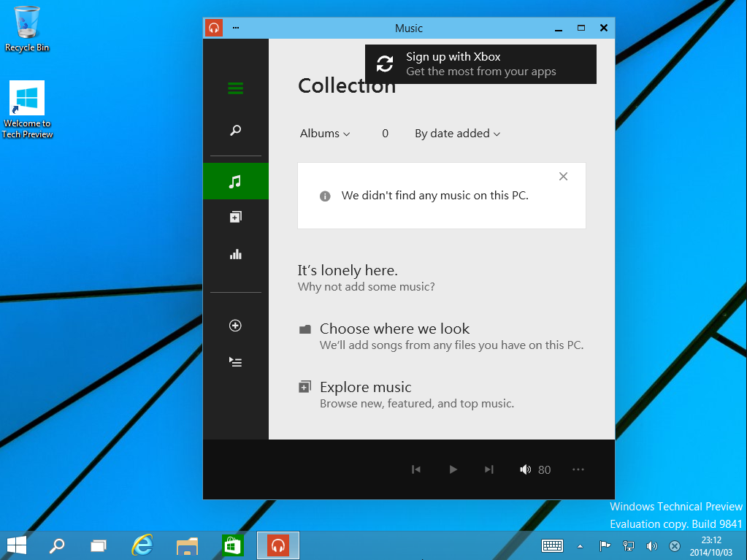
Task: Open Task View on taskbar
Action: pyautogui.click(x=99, y=545)
